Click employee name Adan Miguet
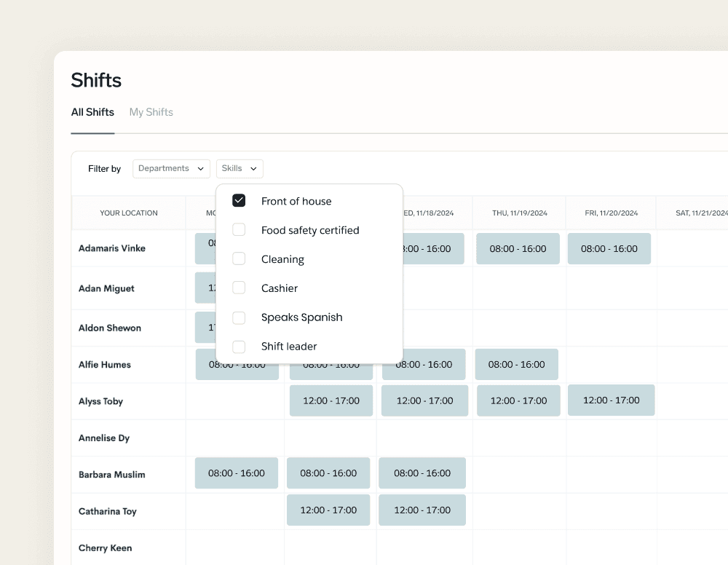 106,288
